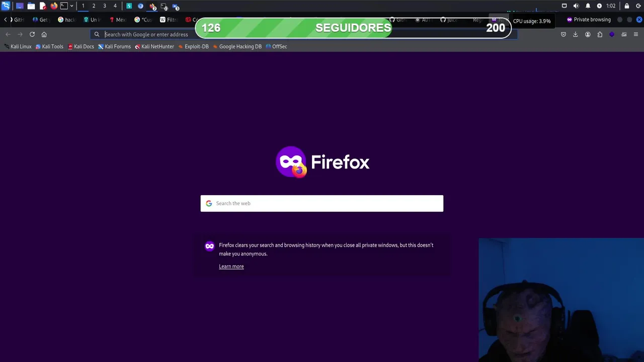Open the notifications bell in the tray
Viewport: 644px width, 362px height.
[588, 6]
